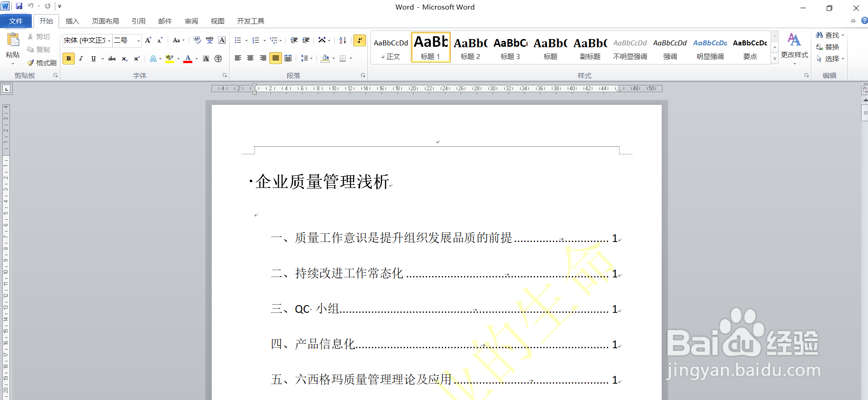Click TOC entry 二、持续改进工作常态化
The height and width of the screenshot is (400, 868).
coord(337,273)
